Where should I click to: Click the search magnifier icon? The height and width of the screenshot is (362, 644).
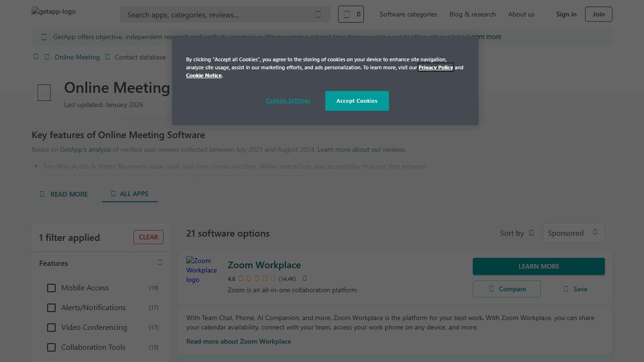318,15
